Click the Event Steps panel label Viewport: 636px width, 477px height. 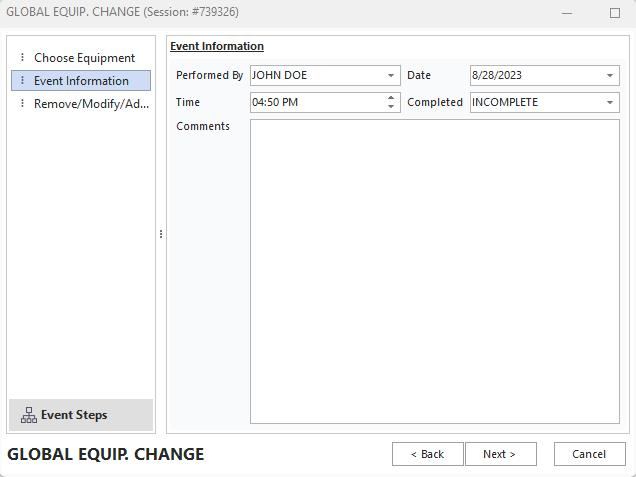(74, 415)
